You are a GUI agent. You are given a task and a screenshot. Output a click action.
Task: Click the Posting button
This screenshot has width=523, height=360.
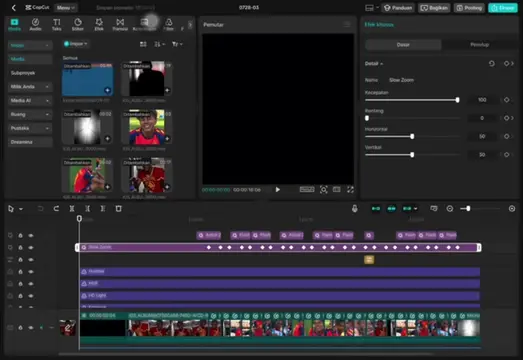point(470,8)
